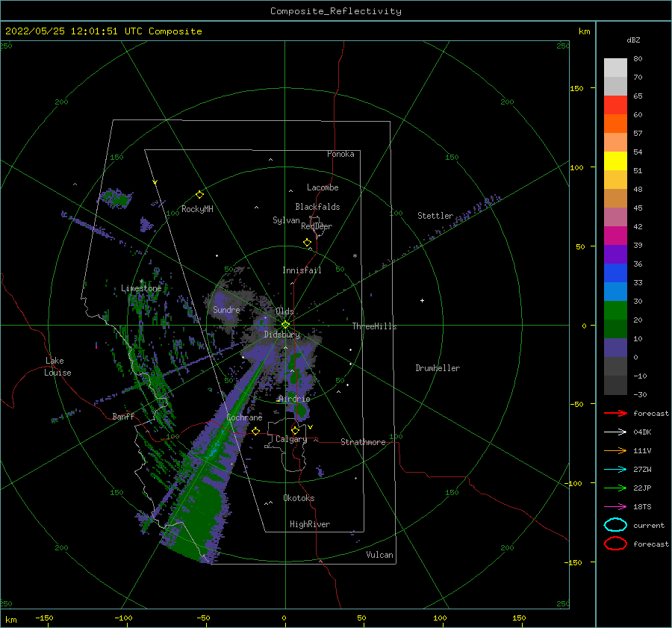Click the Airdrie label on map
The height and width of the screenshot is (628, 672).
point(294,399)
